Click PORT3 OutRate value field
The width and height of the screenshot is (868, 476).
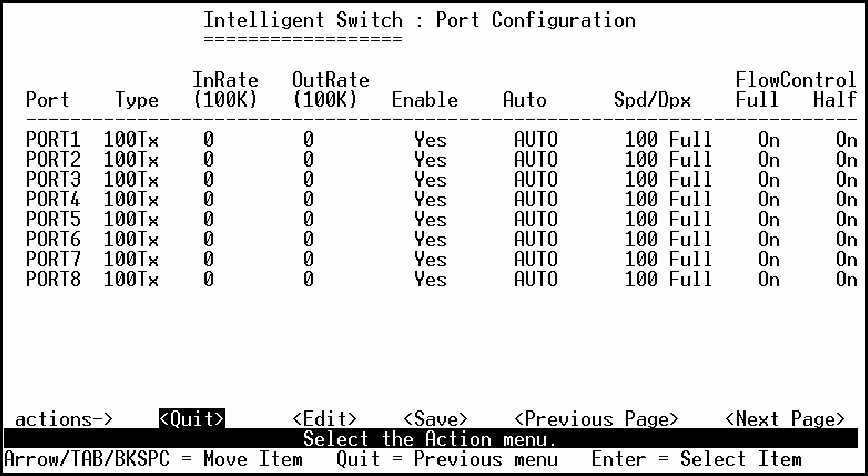pos(308,180)
